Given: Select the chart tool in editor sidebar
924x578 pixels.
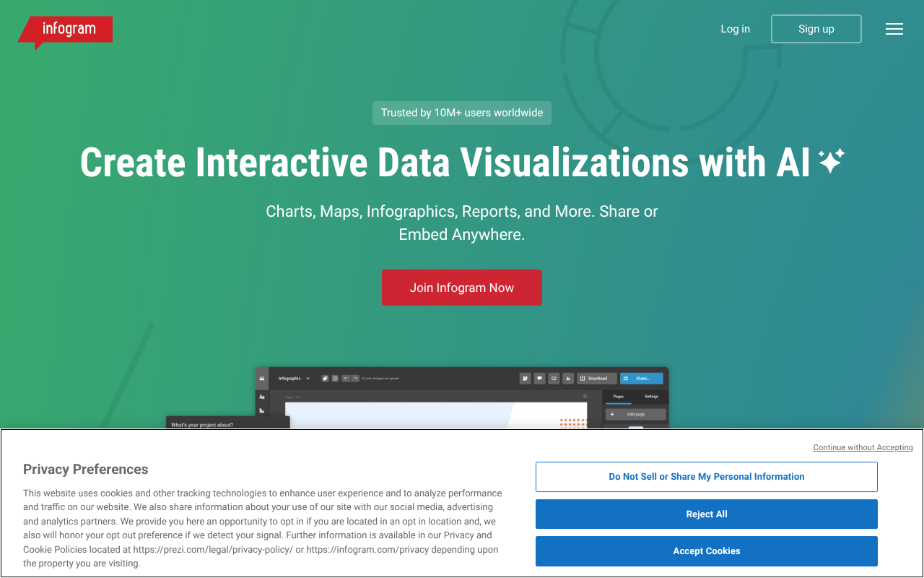Looking at the screenshot, I should point(261,408).
